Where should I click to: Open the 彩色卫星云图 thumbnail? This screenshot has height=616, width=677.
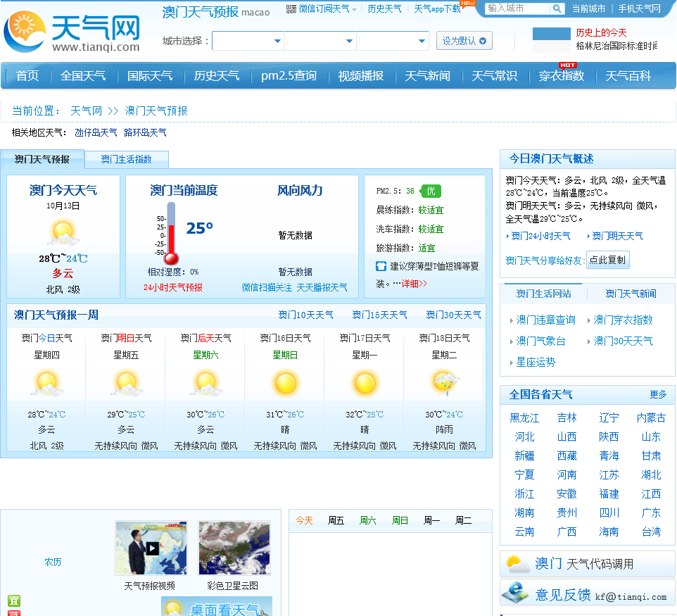pos(234,548)
